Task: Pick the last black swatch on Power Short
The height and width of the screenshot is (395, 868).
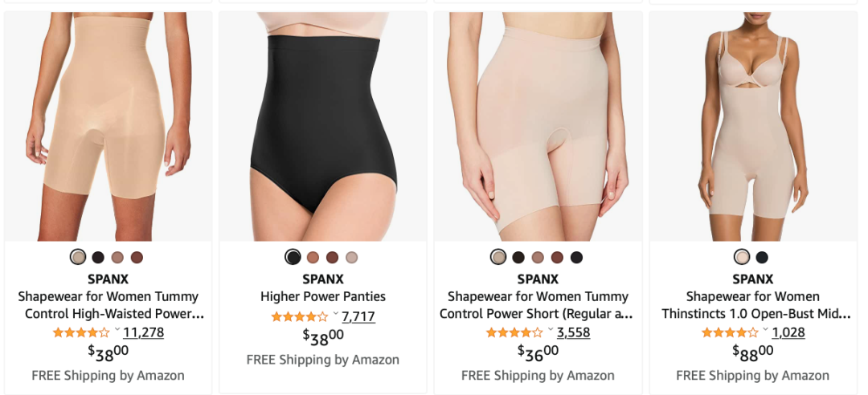Action: [x=577, y=257]
